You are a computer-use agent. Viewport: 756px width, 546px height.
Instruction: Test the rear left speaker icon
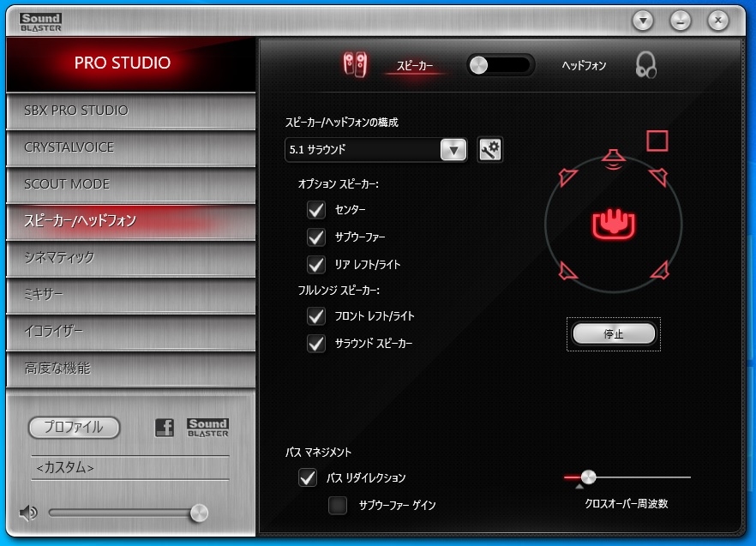[x=567, y=271]
